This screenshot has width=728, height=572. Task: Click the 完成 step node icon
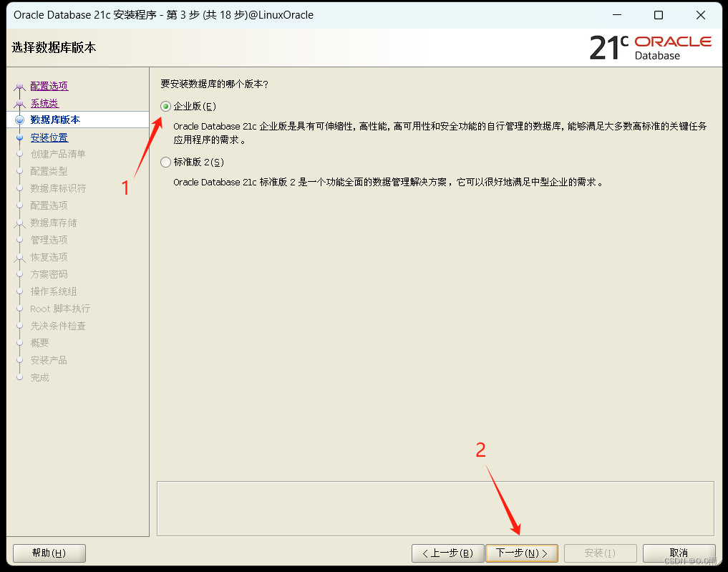19,377
